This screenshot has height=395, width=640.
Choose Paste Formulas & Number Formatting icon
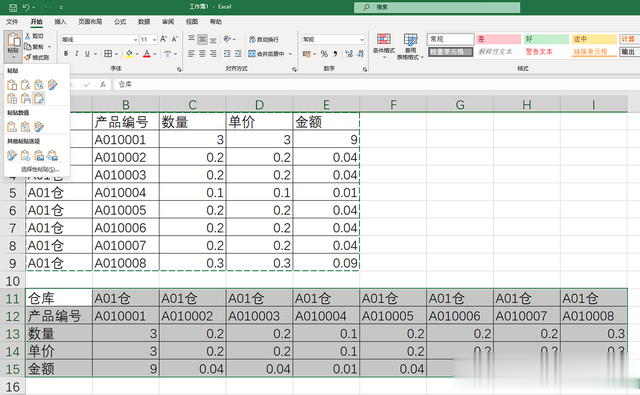click(x=39, y=85)
